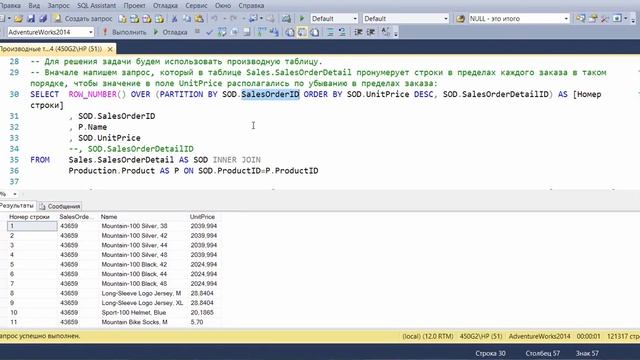640x360 pixels.
Task: Create a Database Engine query
Action: 122,19
